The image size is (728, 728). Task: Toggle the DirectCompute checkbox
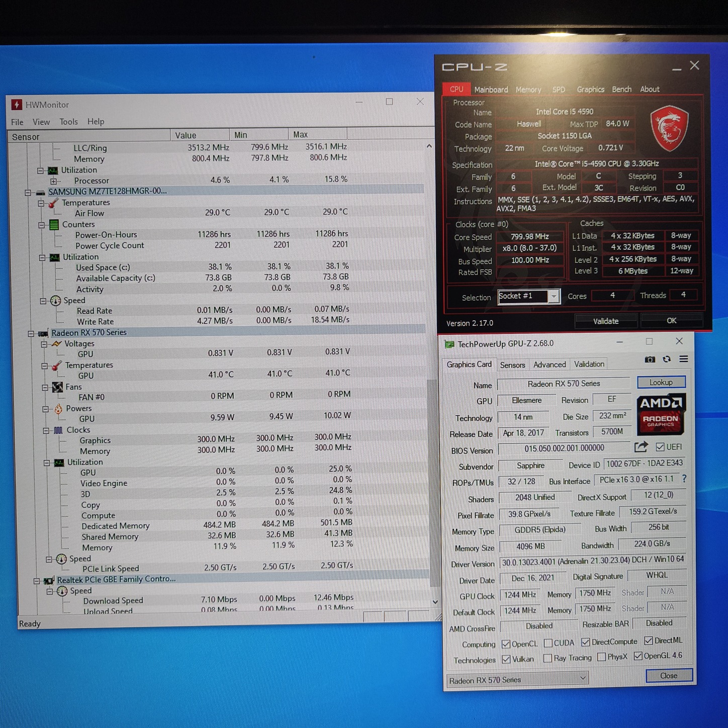(586, 642)
